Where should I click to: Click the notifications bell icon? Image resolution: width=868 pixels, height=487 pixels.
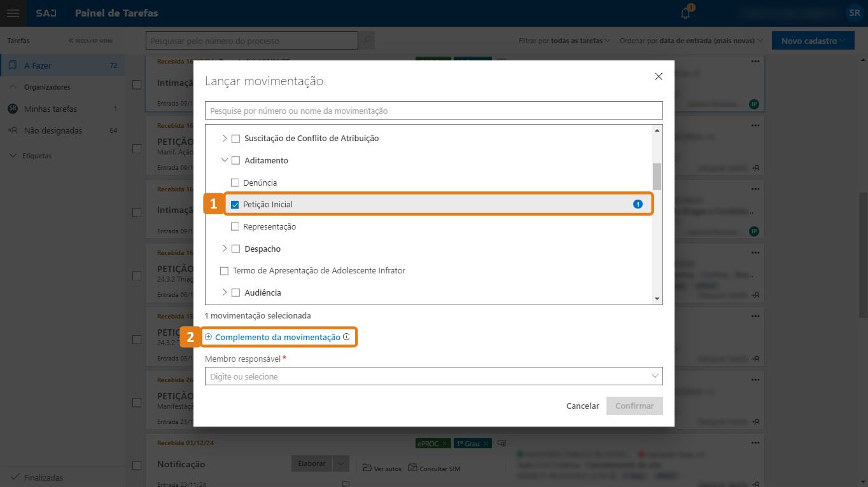[685, 13]
